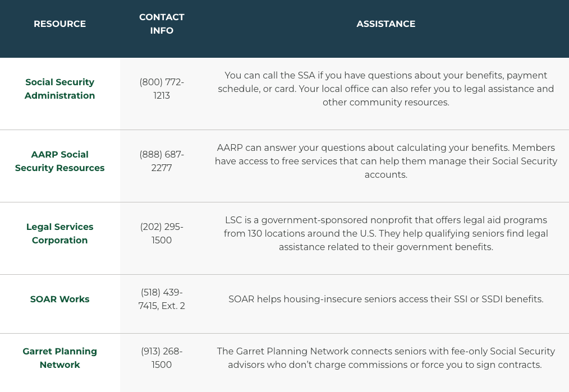
Task: Visit the SOAR Works resource link
Action: click(x=59, y=299)
